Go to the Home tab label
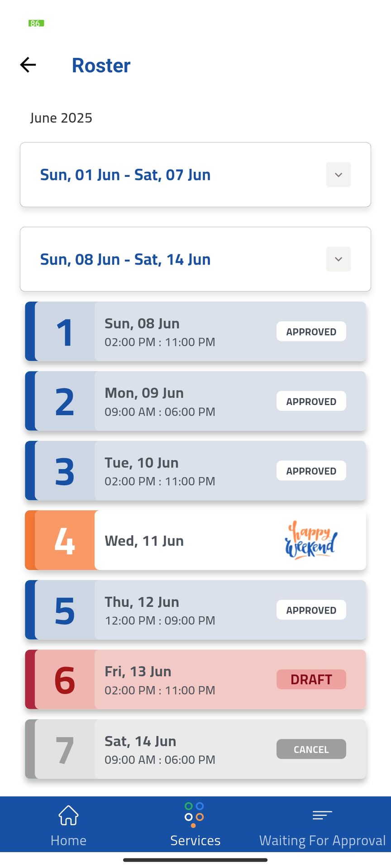391x868 pixels. tap(68, 840)
